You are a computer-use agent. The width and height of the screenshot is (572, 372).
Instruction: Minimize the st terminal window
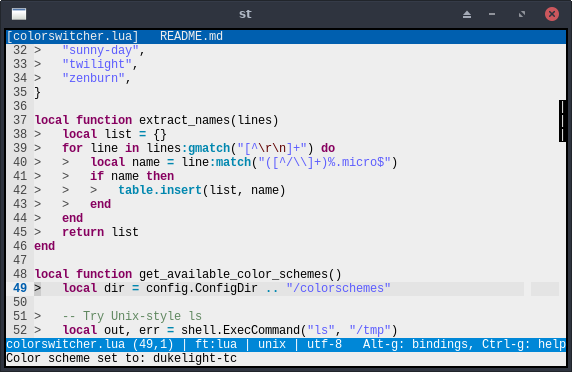492,14
